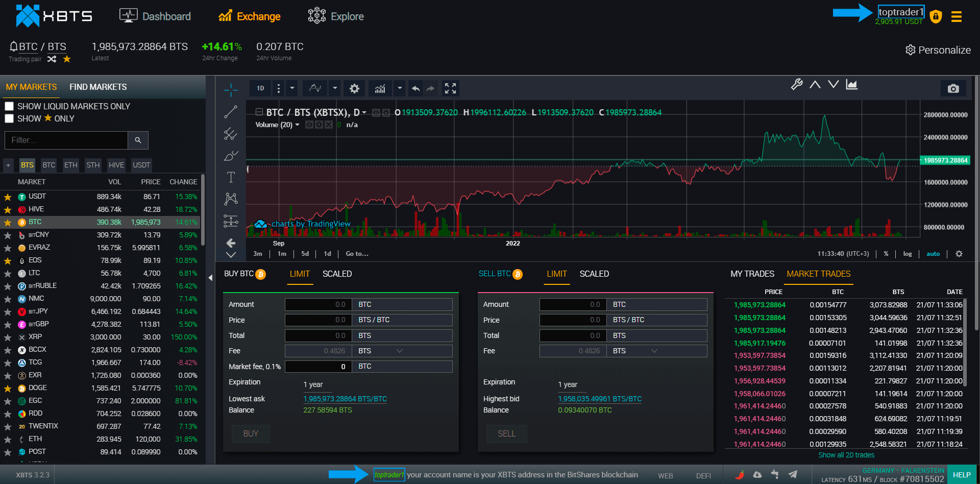The height and width of the screenshot is (484, 980).
Task: Enable Show starred only checkbox
Action: click(9, 118)
